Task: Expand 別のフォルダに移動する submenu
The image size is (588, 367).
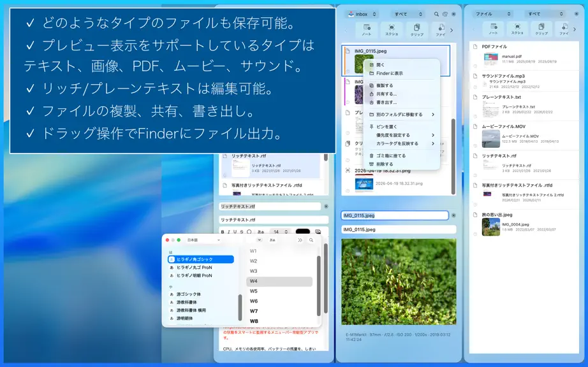Action: pos(402,115)
